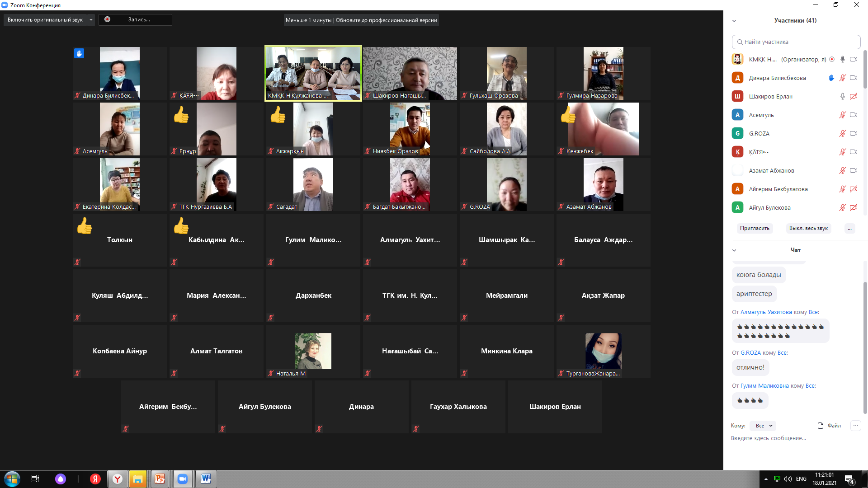Click Включить оригинальный звук button
Viewport: 868px width, 488px height.
coord(45,20)
